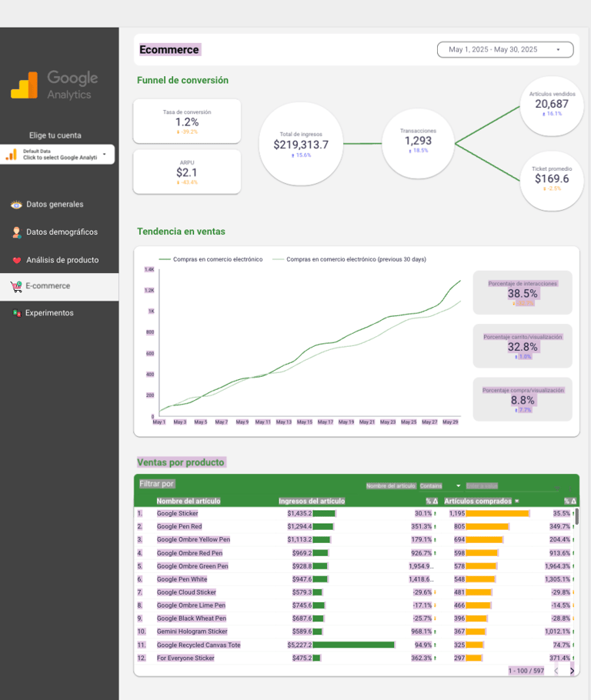Open the date range picker May 1 - May 30
591x700 pixels.
(x=505, y=49)
